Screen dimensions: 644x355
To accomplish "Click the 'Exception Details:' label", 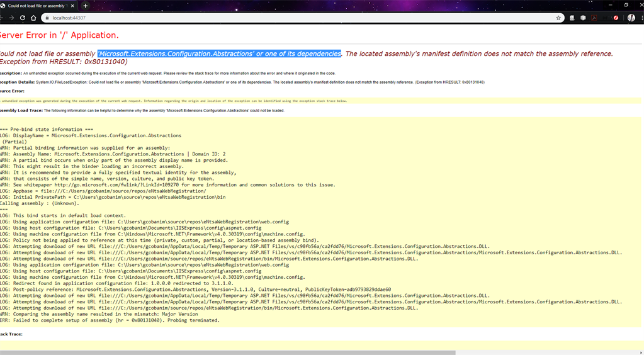I will click(17, 82).
